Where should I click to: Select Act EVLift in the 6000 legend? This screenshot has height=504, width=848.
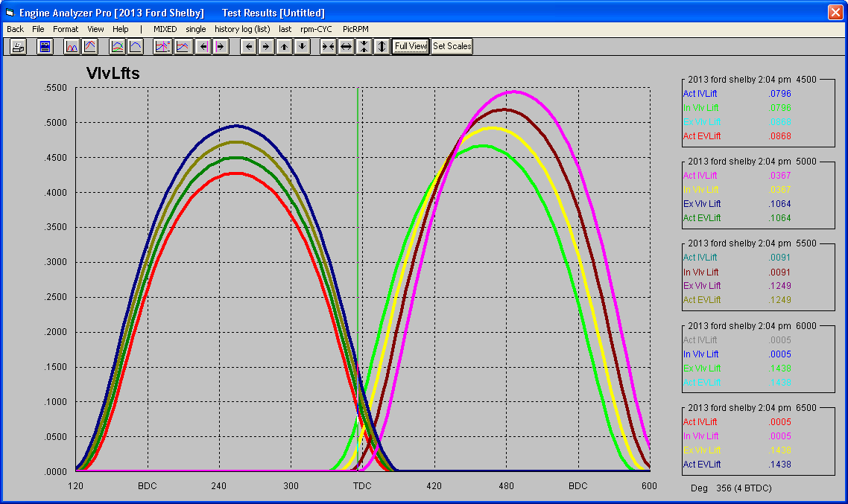click(x=702, y=383)
